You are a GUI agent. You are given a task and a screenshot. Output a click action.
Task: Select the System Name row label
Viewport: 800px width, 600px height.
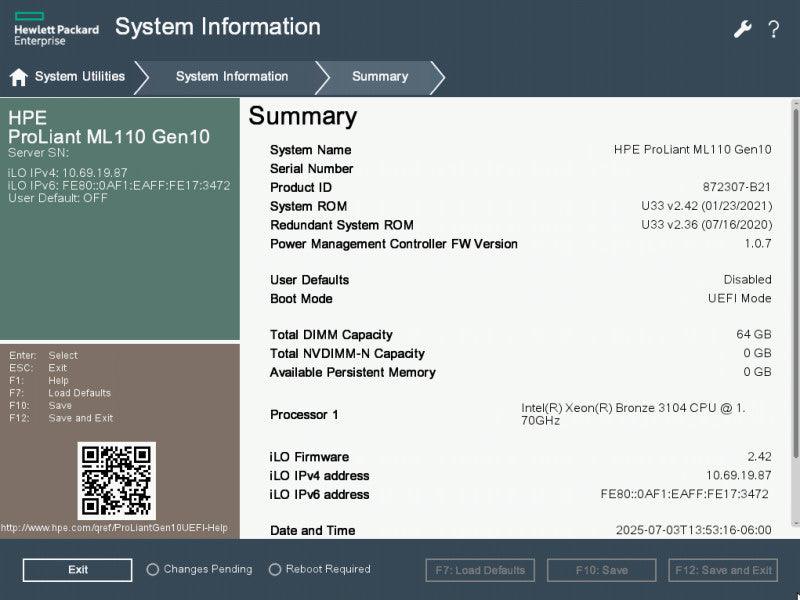click(310, 150)
